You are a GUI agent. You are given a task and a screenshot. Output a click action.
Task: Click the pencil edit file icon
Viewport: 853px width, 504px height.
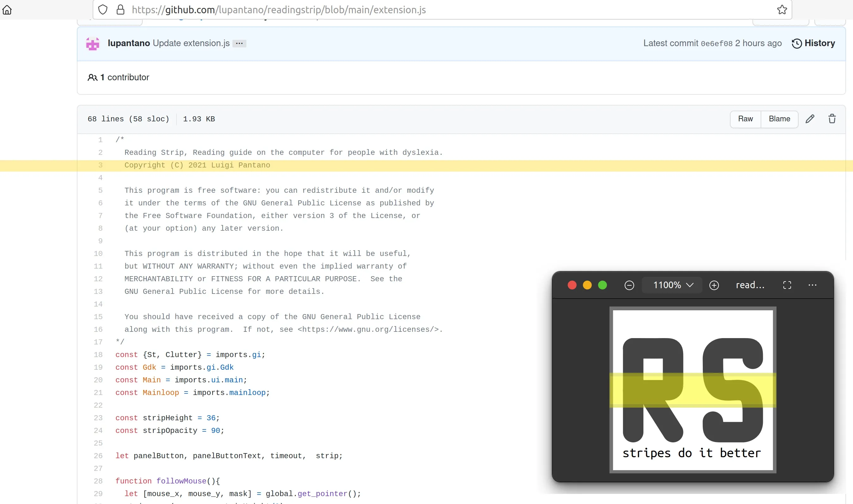(810, 119)
